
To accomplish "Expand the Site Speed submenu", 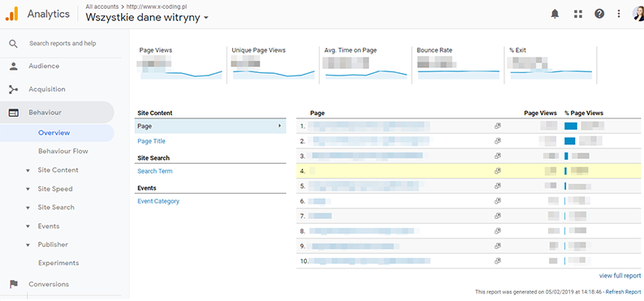I will pos(50,189).
